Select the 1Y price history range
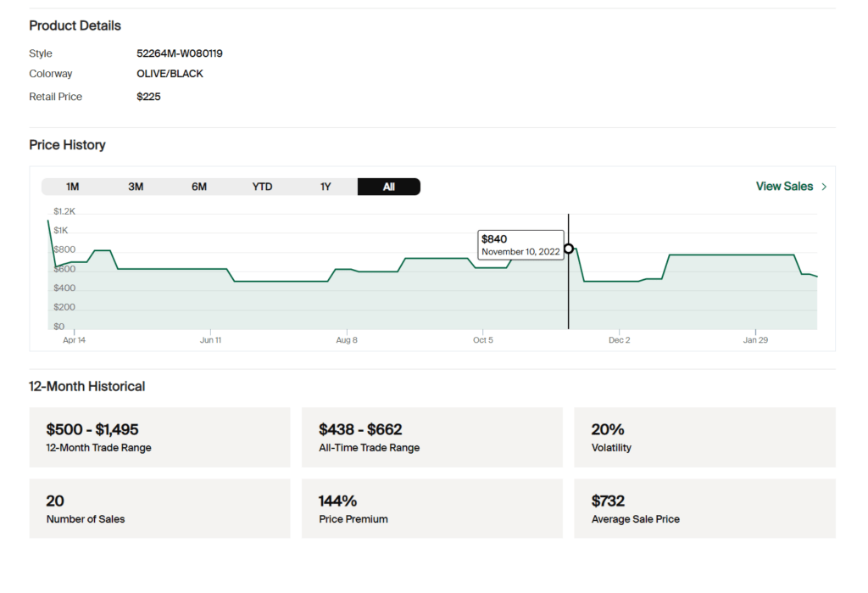The height and width of the screenshot is (593, 868). click(x=325, y=186)
